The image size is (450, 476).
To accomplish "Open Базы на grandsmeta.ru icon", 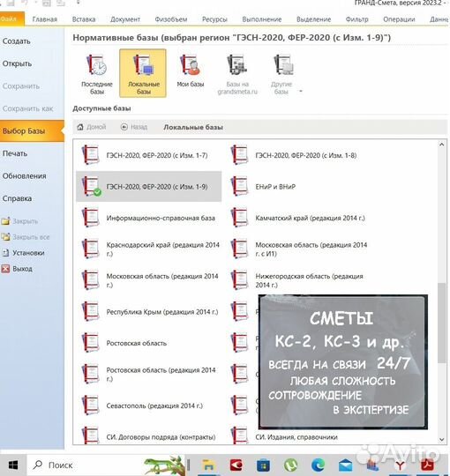I will pos(237,73).
